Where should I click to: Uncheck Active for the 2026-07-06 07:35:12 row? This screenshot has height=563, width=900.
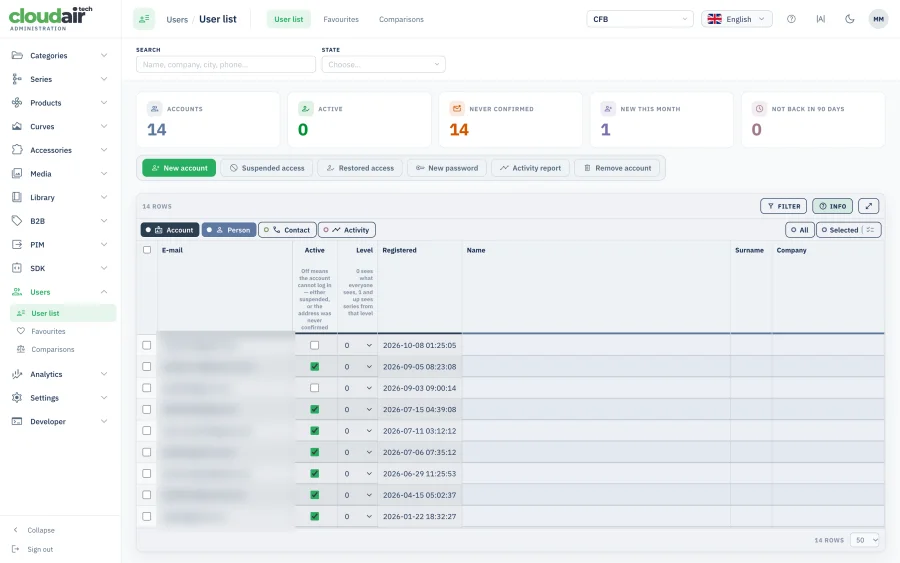pyautogui.click(x=315, y=452)
